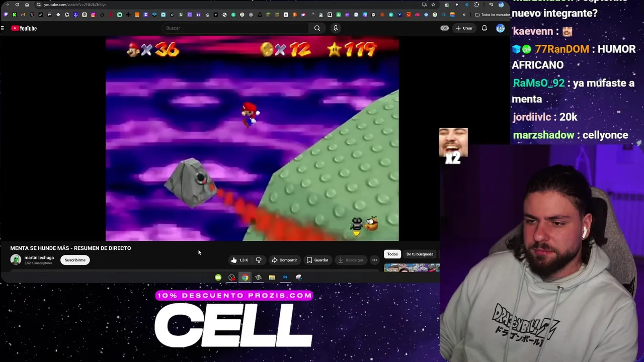This screenshot has height=362, width=644.
Task: Open martin lechuga channel avatar
Action: pyautogui.click(x=16, y=259)
